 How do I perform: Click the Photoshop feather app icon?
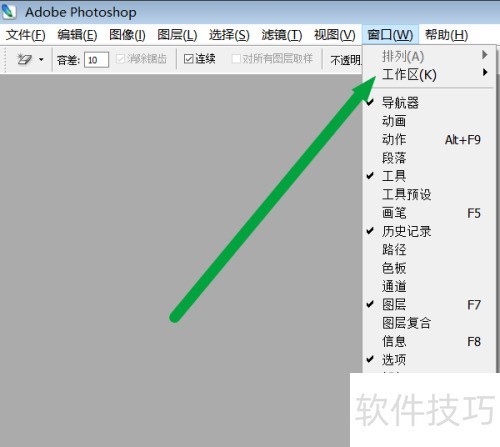[x=9, y=12]
